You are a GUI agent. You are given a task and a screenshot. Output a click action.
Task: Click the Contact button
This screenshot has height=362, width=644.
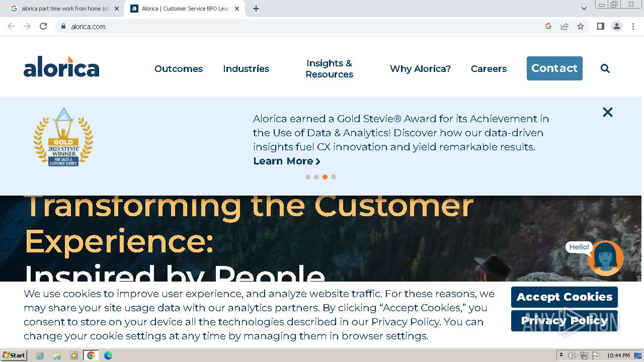click(554, 68)
